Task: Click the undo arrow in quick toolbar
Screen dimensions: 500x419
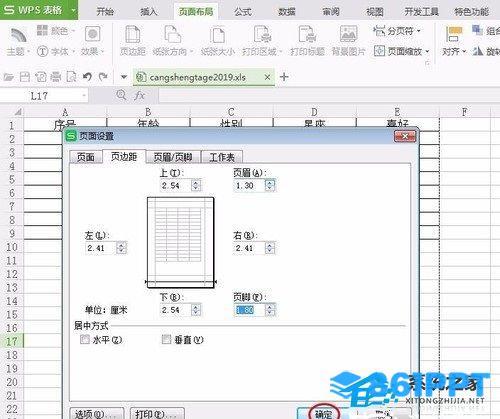Action: click(x=87, y=77)
